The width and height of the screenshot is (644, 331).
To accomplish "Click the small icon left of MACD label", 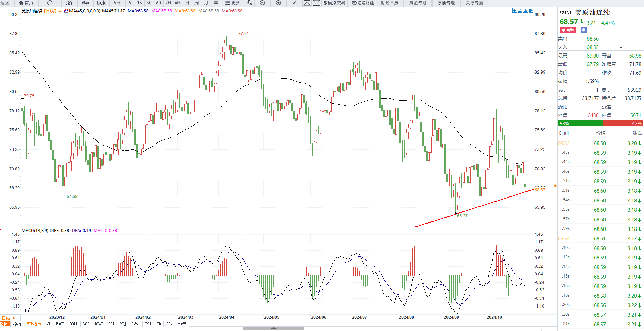I will [1, 230].
